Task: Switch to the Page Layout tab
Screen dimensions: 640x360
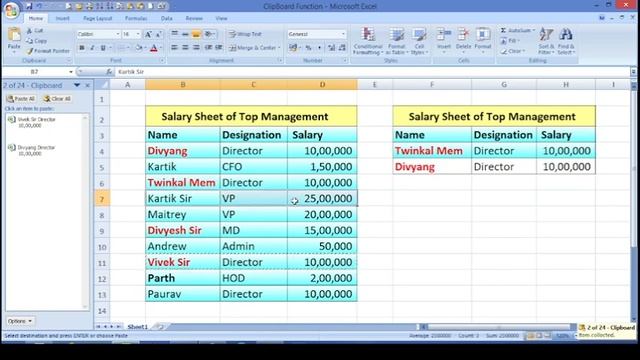Action: pos(98,18)
